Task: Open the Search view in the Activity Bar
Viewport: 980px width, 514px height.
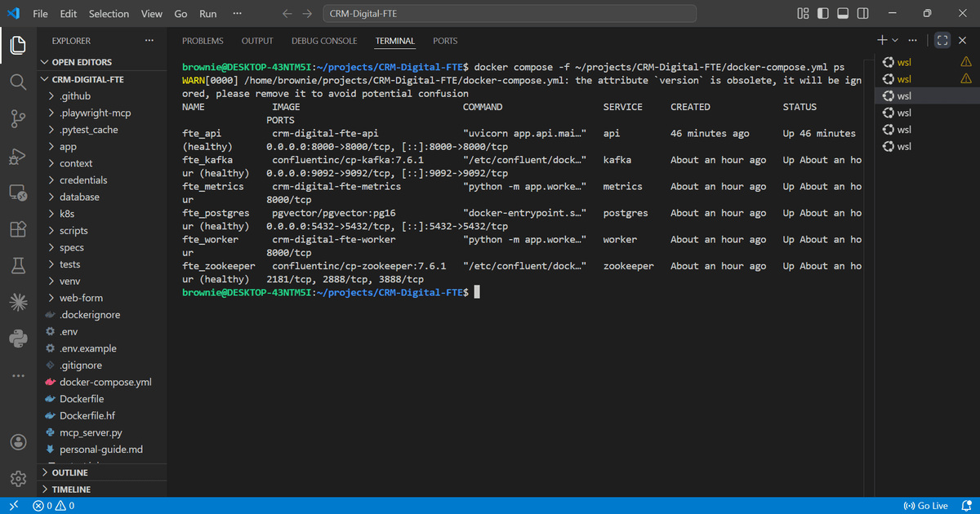Action: [x=18, y=82]
